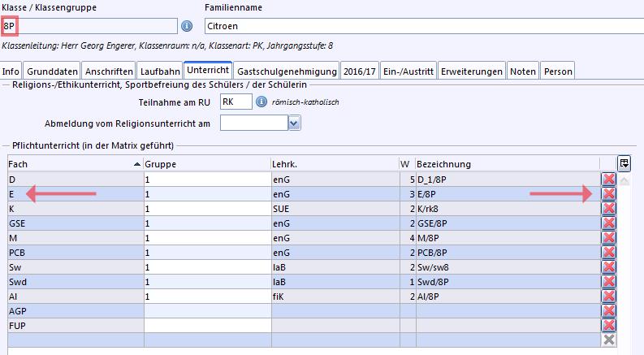Viewport: 644px width, 355px height.
Task: Select Fach cell Swd
Action: click(x=76, y=281)
